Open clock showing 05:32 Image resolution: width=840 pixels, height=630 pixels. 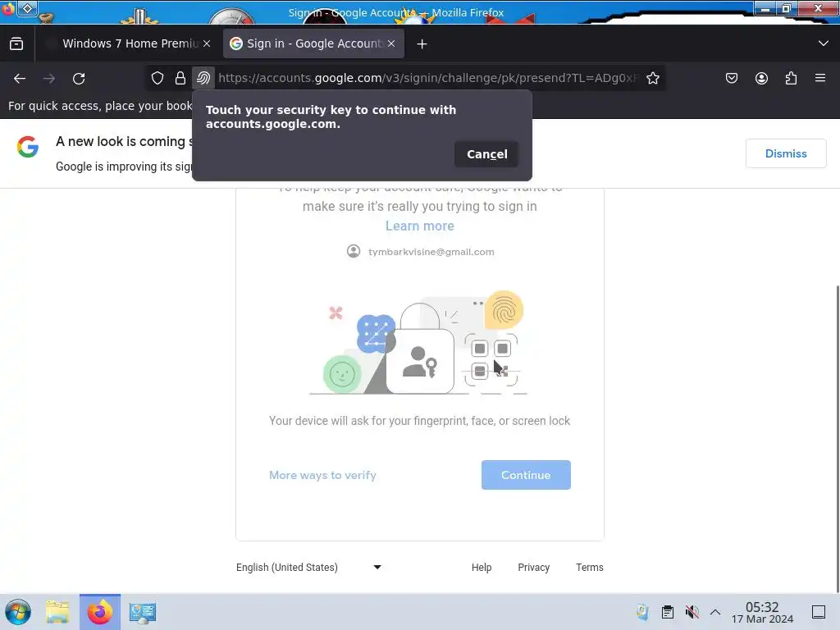[x=762, y=612]
